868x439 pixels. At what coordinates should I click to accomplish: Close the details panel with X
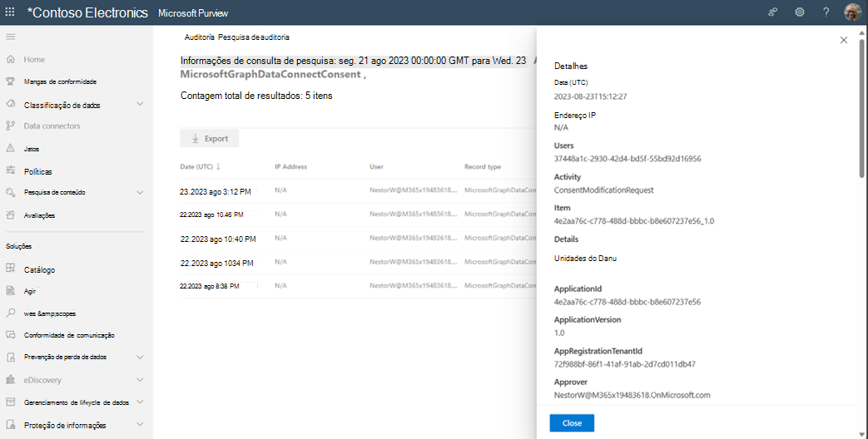pyautogui.click(x=844, y=40)
